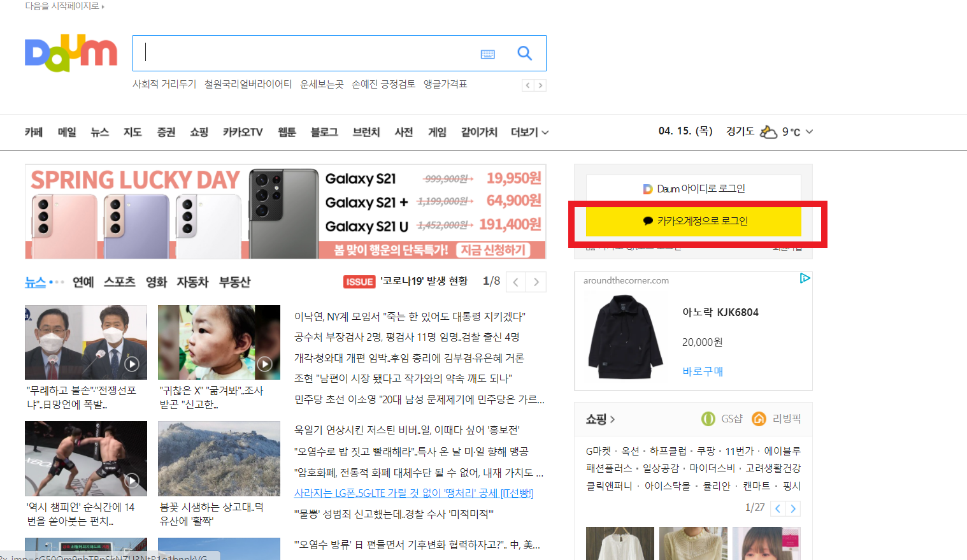Select the 영화 news tab
The width and height of the screenshot is (967, 560).
[156, 282]
